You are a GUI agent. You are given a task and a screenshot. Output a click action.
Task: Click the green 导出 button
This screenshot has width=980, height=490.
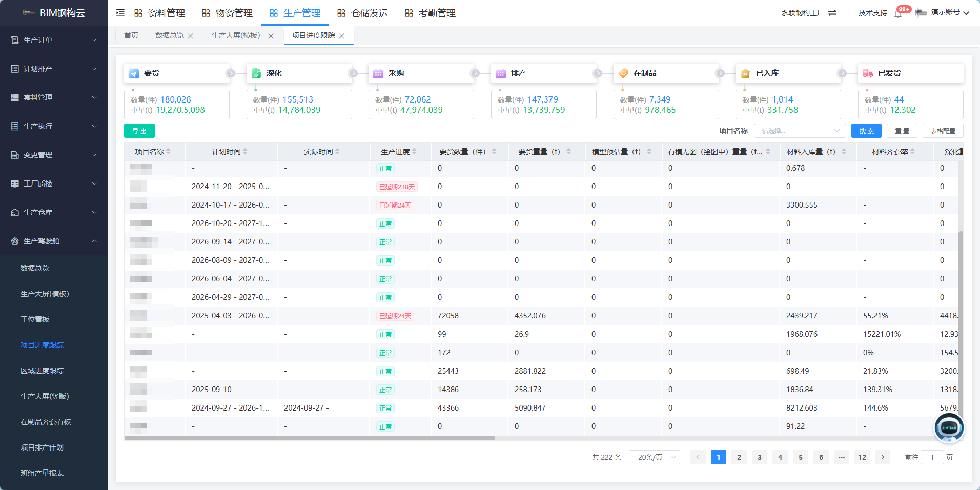(139, 131)
